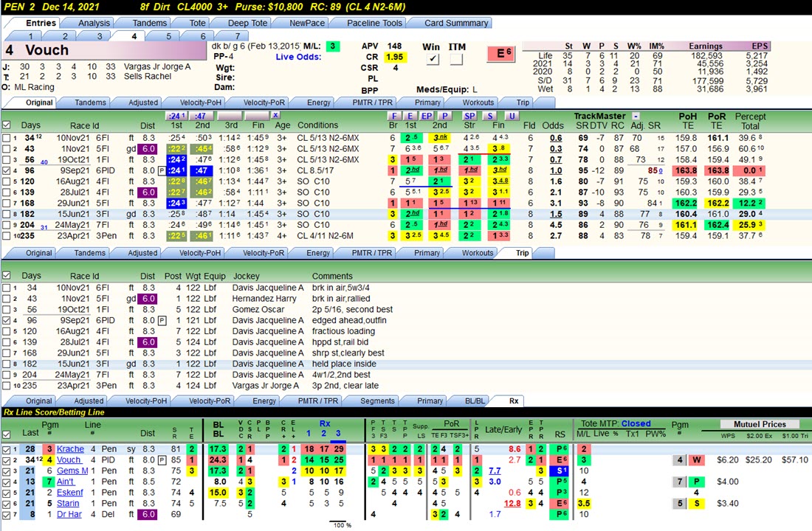This screenshot has width=812, height=531.
Task: Click jockey name Hernandez Harry
Action: pyautogui.click(x=264, y=299)
